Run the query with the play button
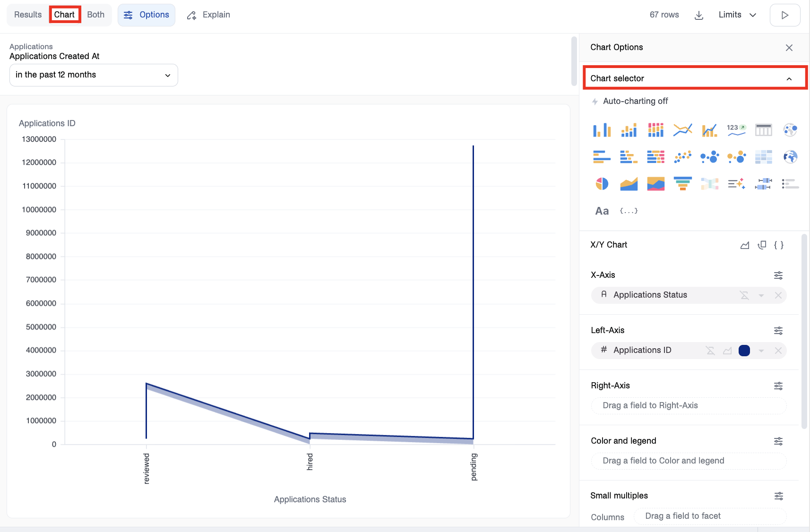The width and height of the screenshot is (810, 532). [x=785, y=15]
